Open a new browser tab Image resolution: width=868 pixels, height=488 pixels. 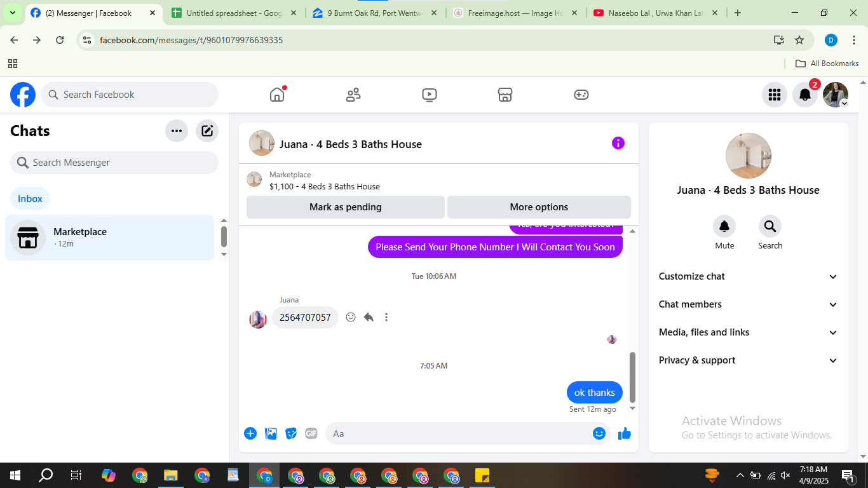(737, 13)
